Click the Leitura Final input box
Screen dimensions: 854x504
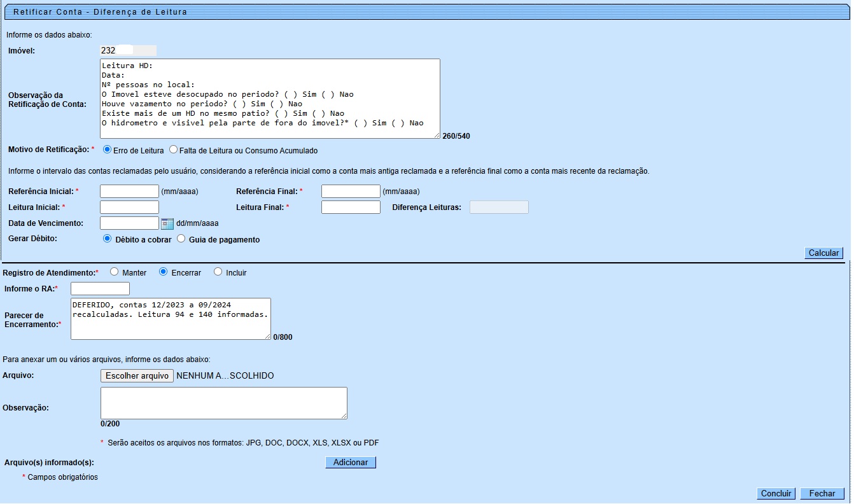(x=351, y=207)
